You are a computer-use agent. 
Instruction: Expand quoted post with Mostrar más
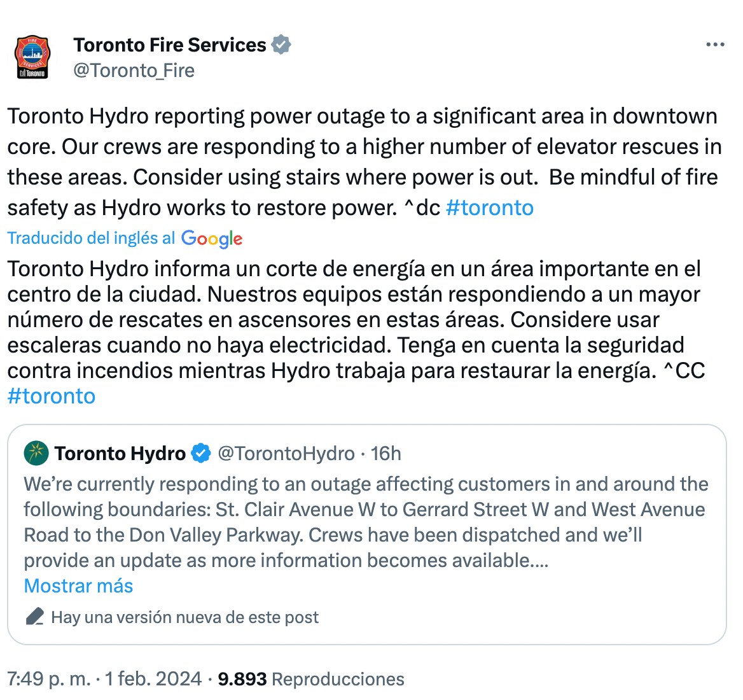click(x=78, y=585)
